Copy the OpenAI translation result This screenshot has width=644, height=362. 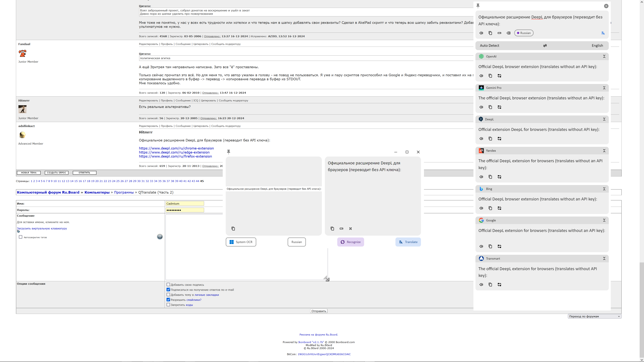(x=490, y=76)
